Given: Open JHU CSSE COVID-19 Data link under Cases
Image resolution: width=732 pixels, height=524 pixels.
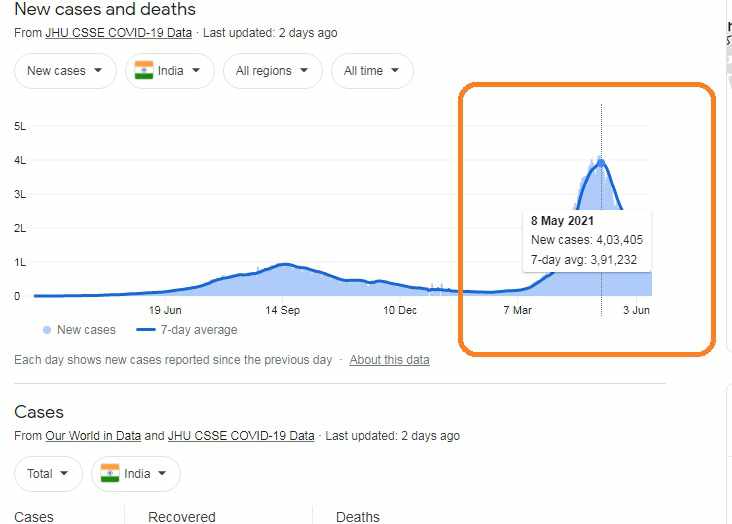Looking at the screenshot, I should [243, 436].
